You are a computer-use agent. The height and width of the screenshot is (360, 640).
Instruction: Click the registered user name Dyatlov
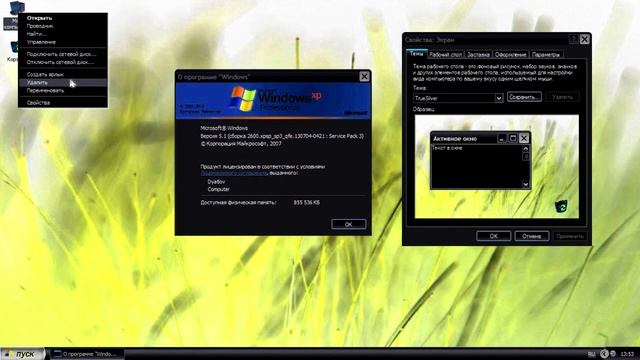click(216, 182)
